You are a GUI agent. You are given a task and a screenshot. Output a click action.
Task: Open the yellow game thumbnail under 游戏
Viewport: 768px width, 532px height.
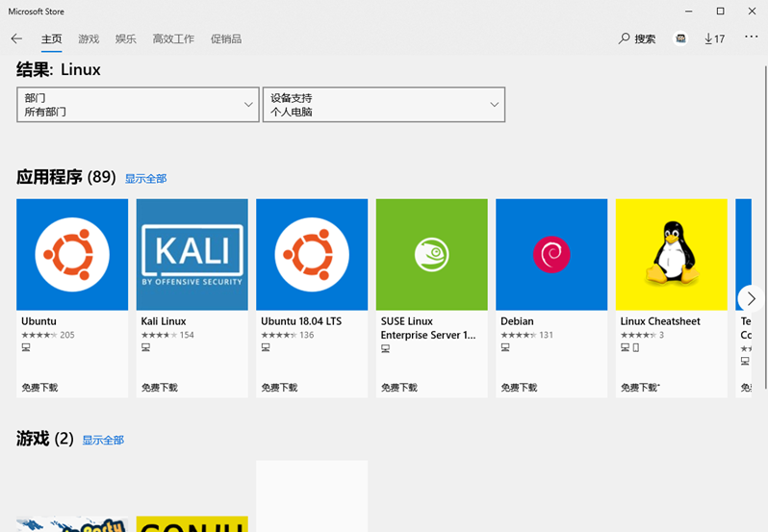tap(192, 524)
